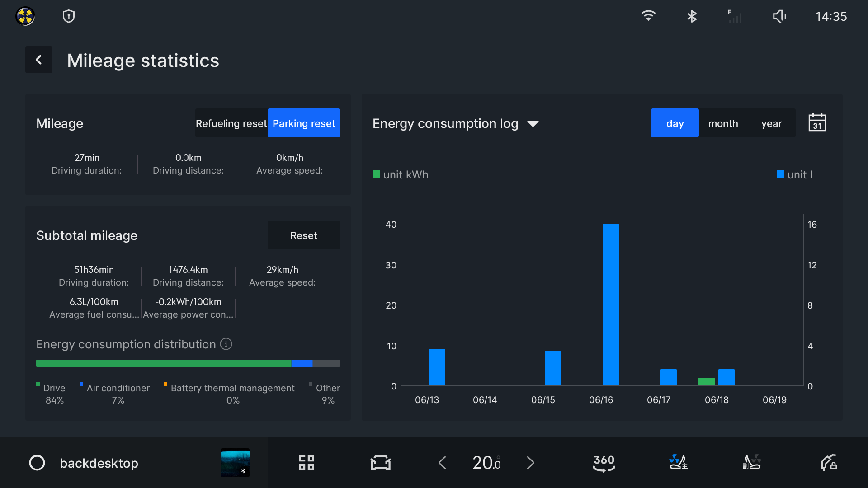
Task: Switch chart to day view
Action: (x=675, y=123)
